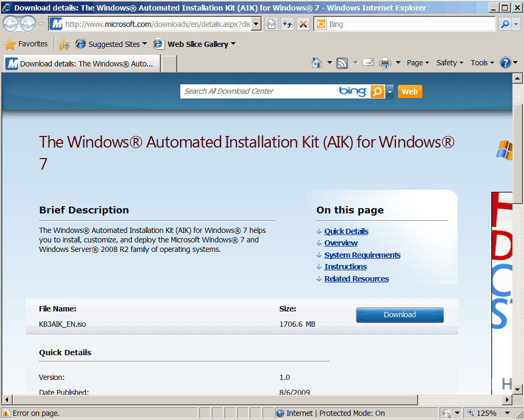Screen dimensions: 524x420
Task: Expand the Home button dropdown arrow
Action: 329,63
